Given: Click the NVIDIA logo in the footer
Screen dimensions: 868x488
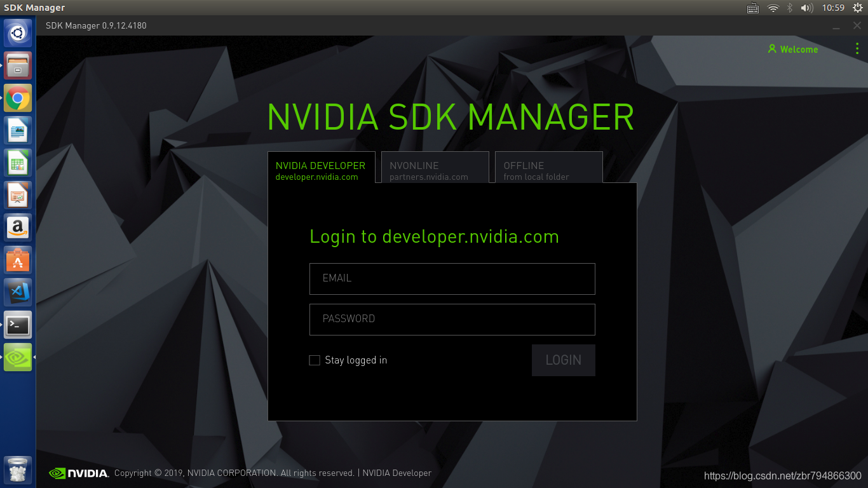Looking at the screenshot, I should coord(79,473).
